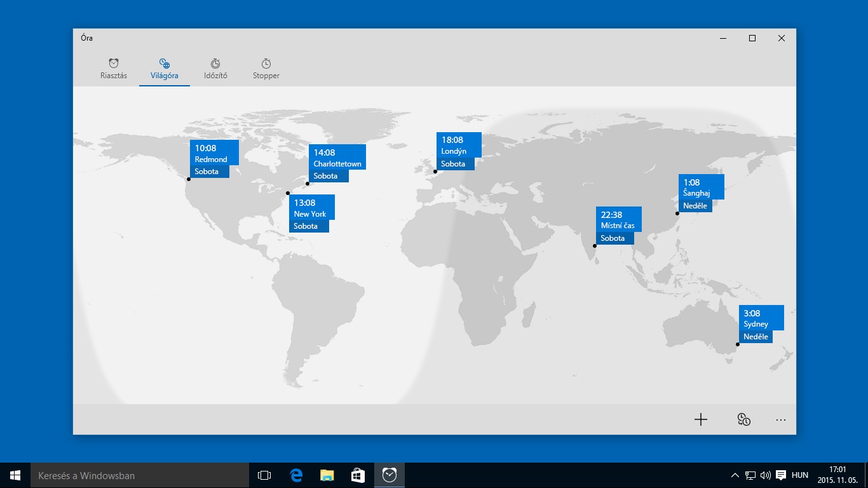
Task: Select the Charlottetown 14:08 clock card
Action: point(337,163)
